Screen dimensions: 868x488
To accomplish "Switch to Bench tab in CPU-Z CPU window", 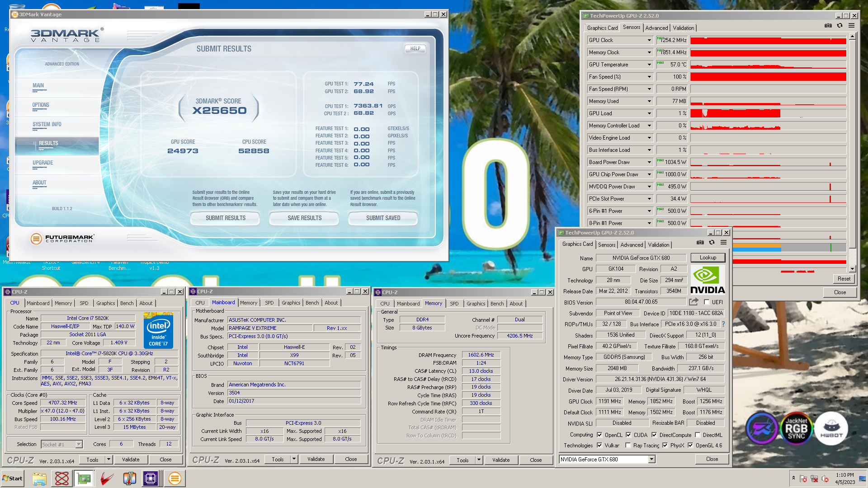I will [x=127, y=304].
